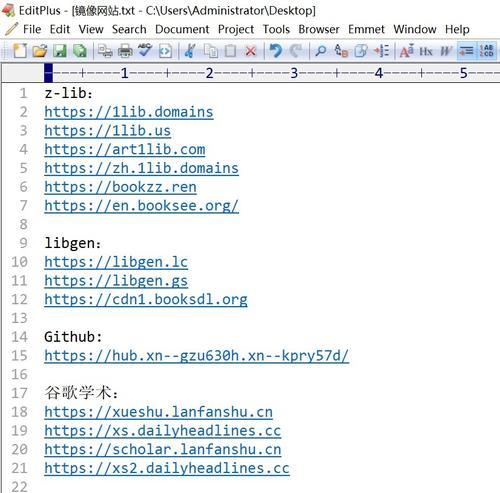500x493 pixels.
Task: Open the Emmet menu
Action: coord(366,29)
